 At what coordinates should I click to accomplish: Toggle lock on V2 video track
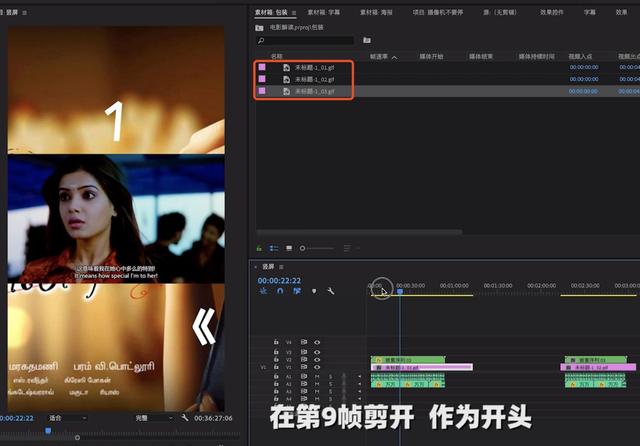(x=276, y=359)
